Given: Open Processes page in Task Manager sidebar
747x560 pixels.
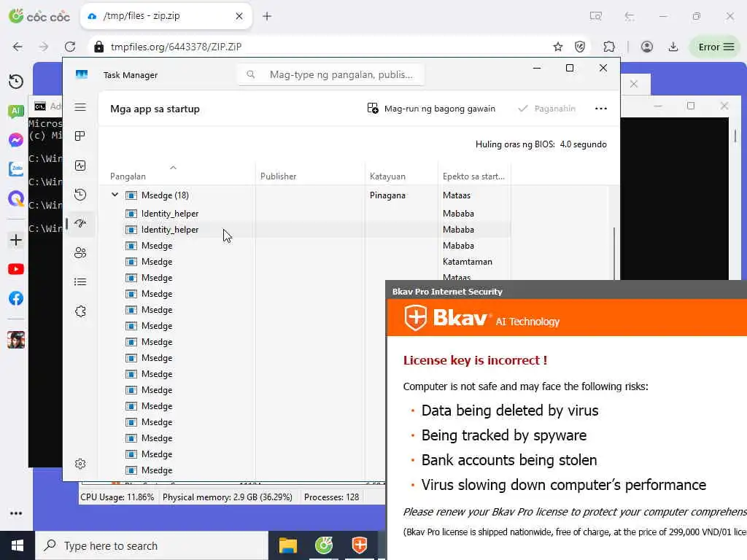Looking at the screenshot, I should (x=80, y=136).
